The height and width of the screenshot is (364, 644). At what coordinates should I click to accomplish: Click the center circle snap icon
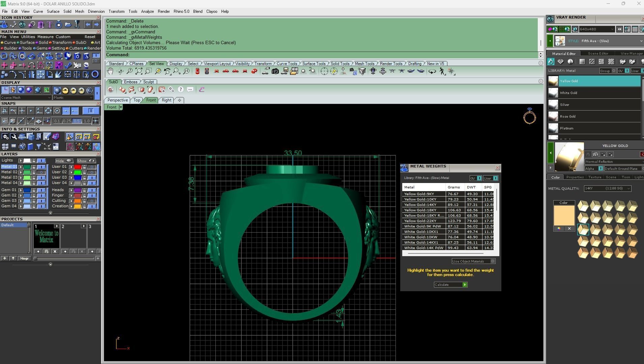[57, 111]
